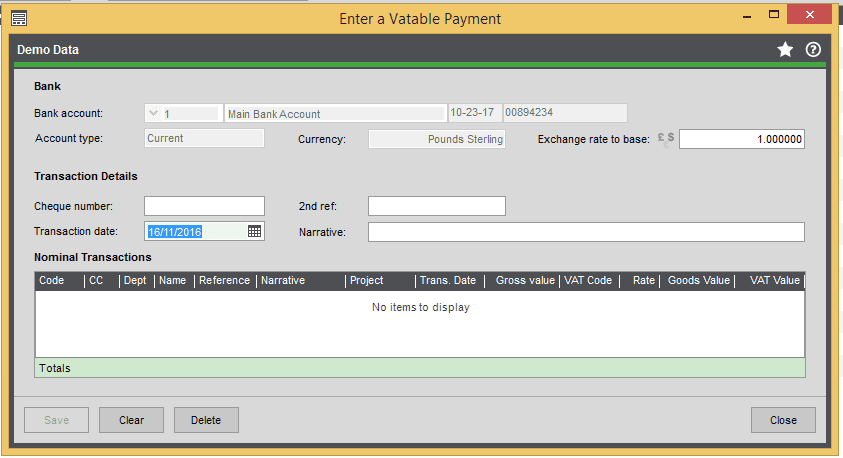This screenshot has width=843, height=458.
Task: Click the Gross value column header
Action: point(522,281)
